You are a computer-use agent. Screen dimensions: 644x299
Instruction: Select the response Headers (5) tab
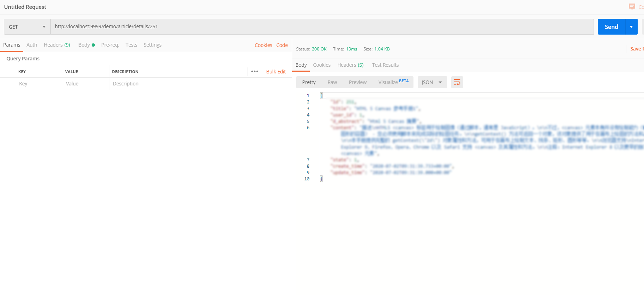pyautogui.click(x=350, y=65)
